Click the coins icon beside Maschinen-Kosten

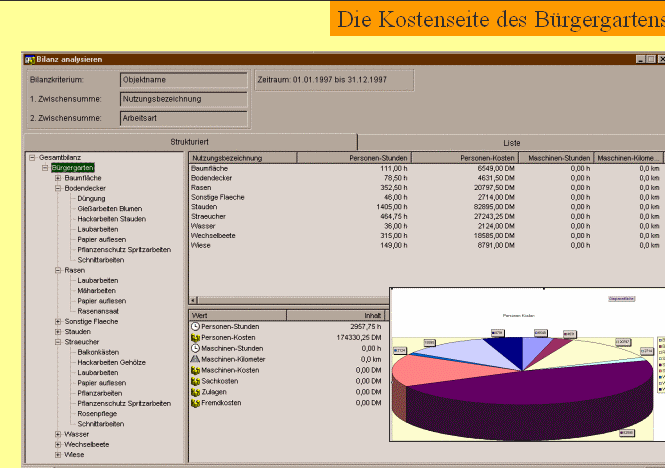coord(195,370)
